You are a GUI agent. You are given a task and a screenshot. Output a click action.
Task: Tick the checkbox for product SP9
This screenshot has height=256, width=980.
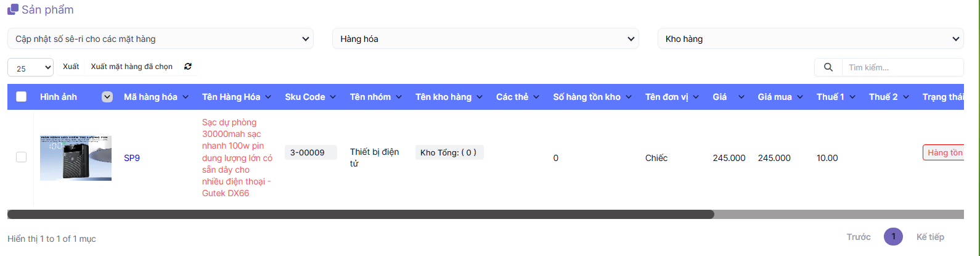[21, 157]
